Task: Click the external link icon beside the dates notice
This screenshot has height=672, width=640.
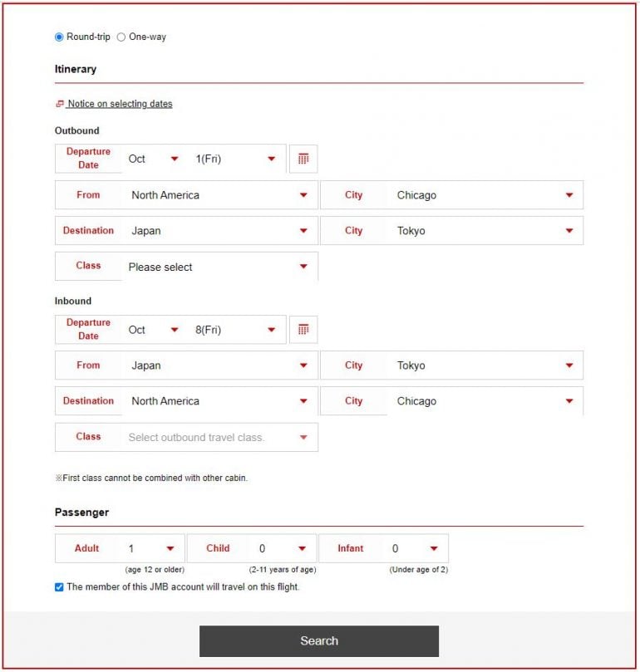Action: pos(59,104)
